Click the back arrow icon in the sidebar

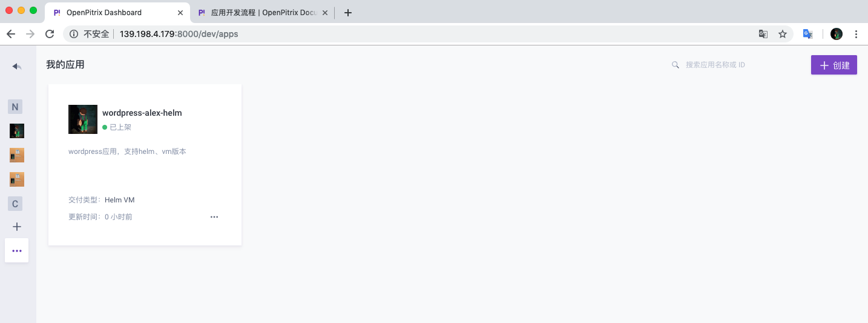click(17, 66)
